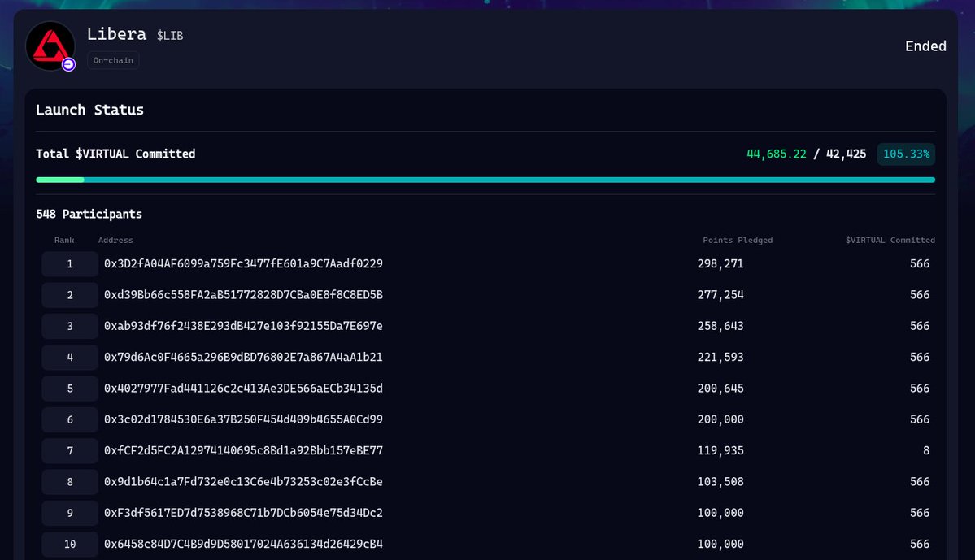This screenshot has width=975, height=560.
Task: Click the $VIRTUAL Committed column header
Action: click(890, 240)
